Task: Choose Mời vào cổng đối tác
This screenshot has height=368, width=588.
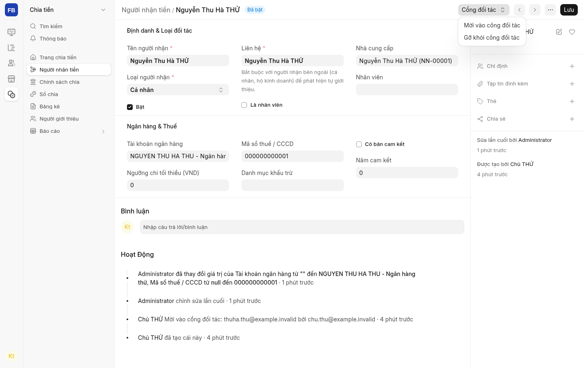Action: (492, 25)
